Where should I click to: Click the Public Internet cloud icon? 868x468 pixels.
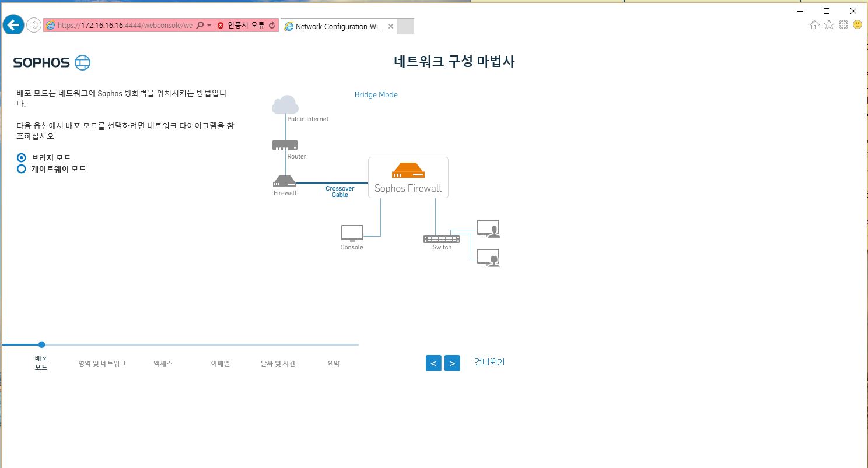285,105
